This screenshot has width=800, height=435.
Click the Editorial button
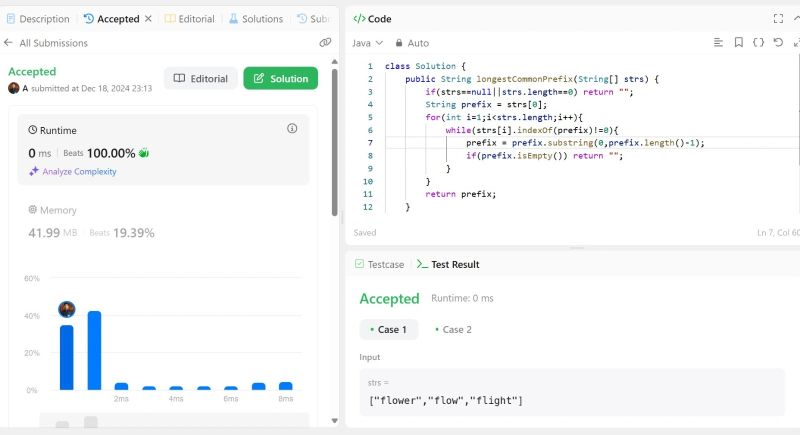(x=201, y=79)
